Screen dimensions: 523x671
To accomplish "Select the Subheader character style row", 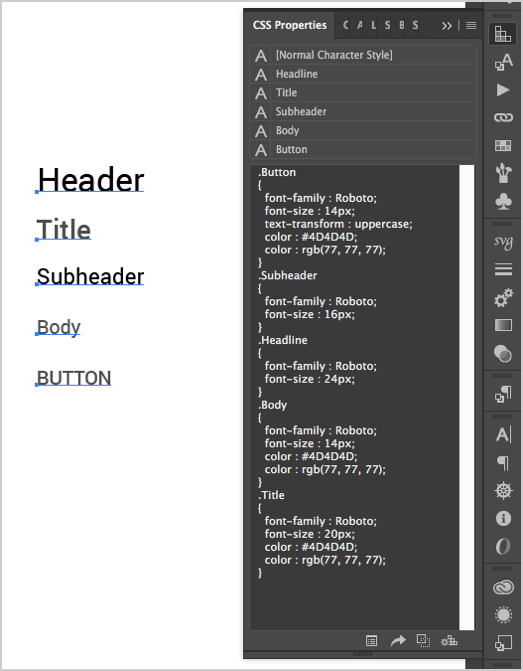I will click(x=363, y=112).
